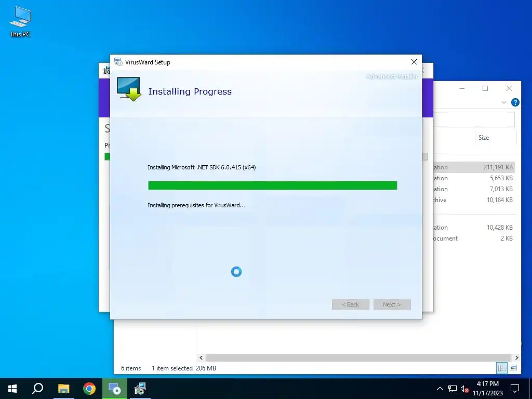Viewport: 532px width, 399px height.
Task: Switch Explorer to details view icon
Action: click(x=502, y=368)
